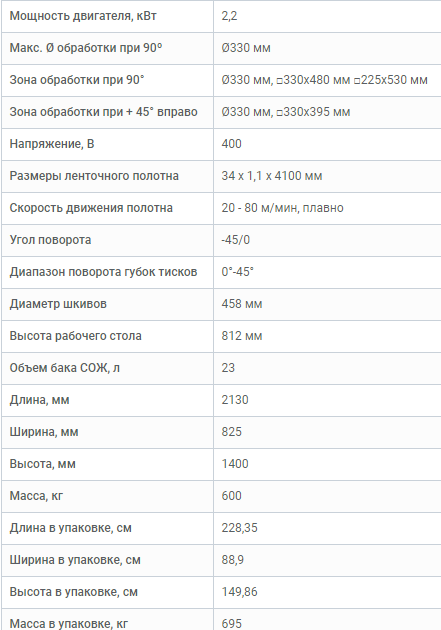Click the vise jaw range 0°-45°

tap(237, 272)
